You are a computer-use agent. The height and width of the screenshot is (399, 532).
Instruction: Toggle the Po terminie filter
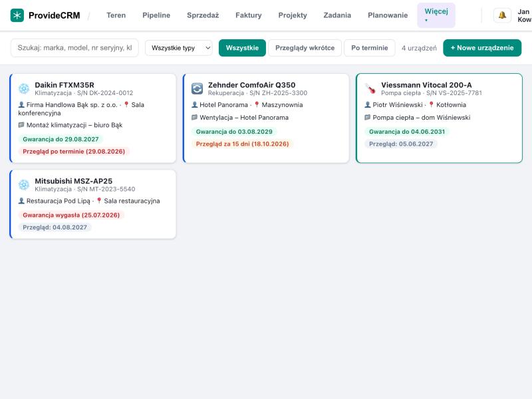(370, 48)
